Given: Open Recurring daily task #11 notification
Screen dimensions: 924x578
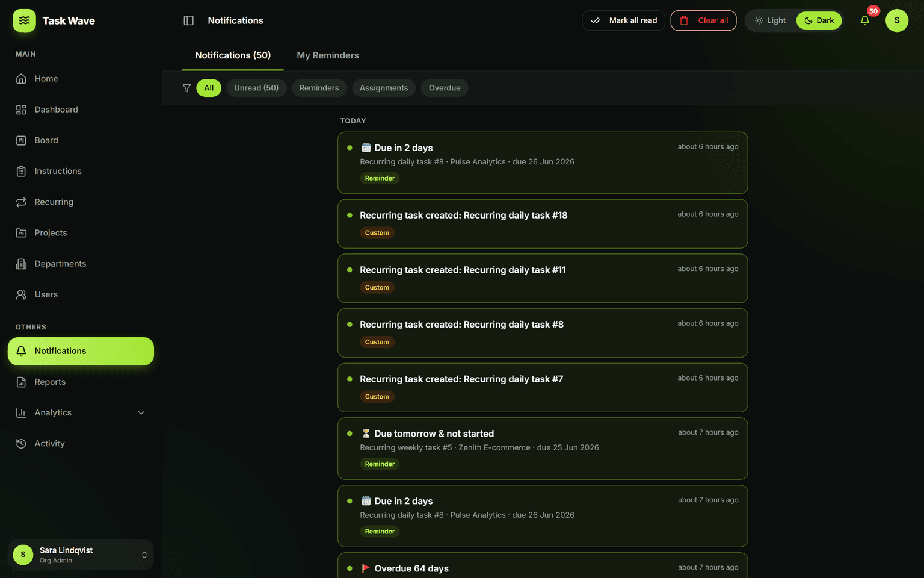Looking at the screenshot, I should point(543,278).
